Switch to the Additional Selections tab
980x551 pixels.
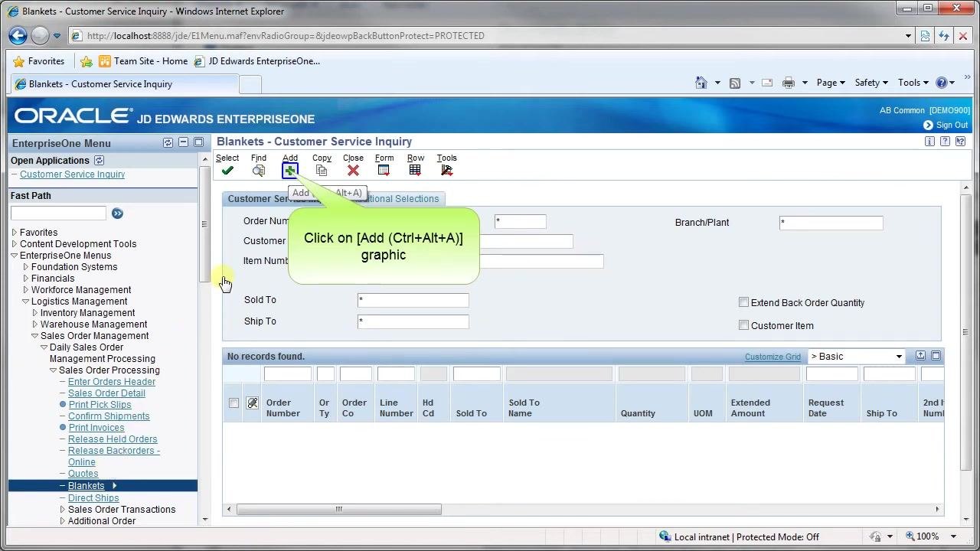396,199
